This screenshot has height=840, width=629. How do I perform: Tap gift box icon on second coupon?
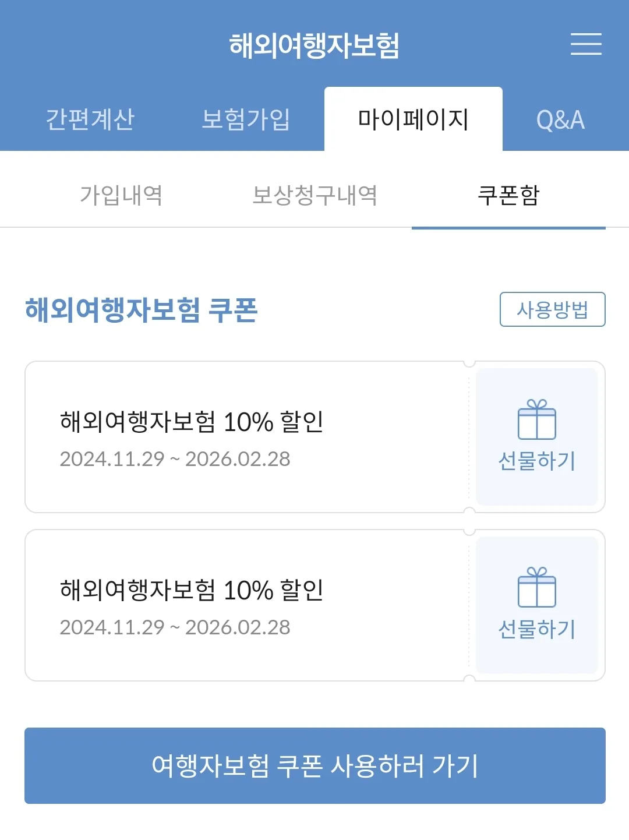coord(537,587)
